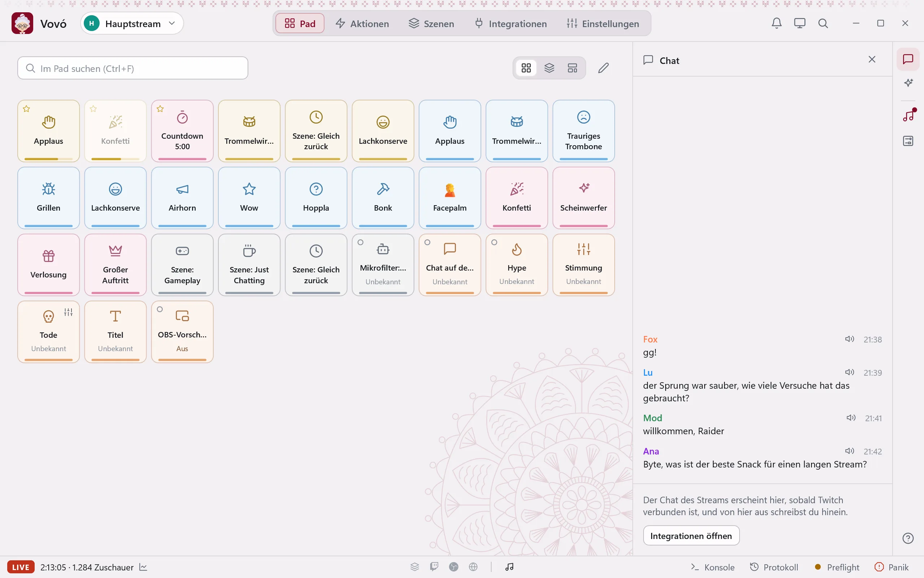This screenshot has height=578, width=924.
Task: Trigger the Trauriges Trombone tile
Action: pyautogui.click(x=583, y=131)
